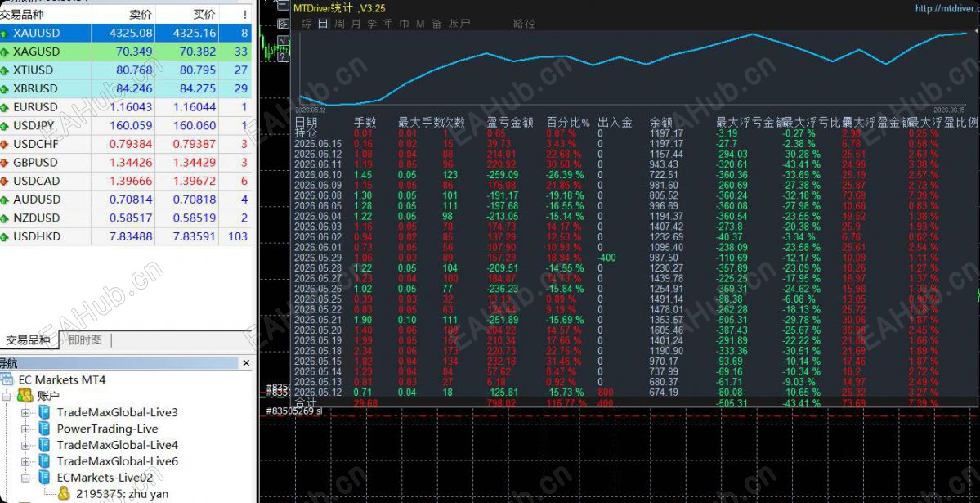Expand the TradeMaxGlobal-Live4 node
This screenshot has width=980, height=503.
[25, 446]
